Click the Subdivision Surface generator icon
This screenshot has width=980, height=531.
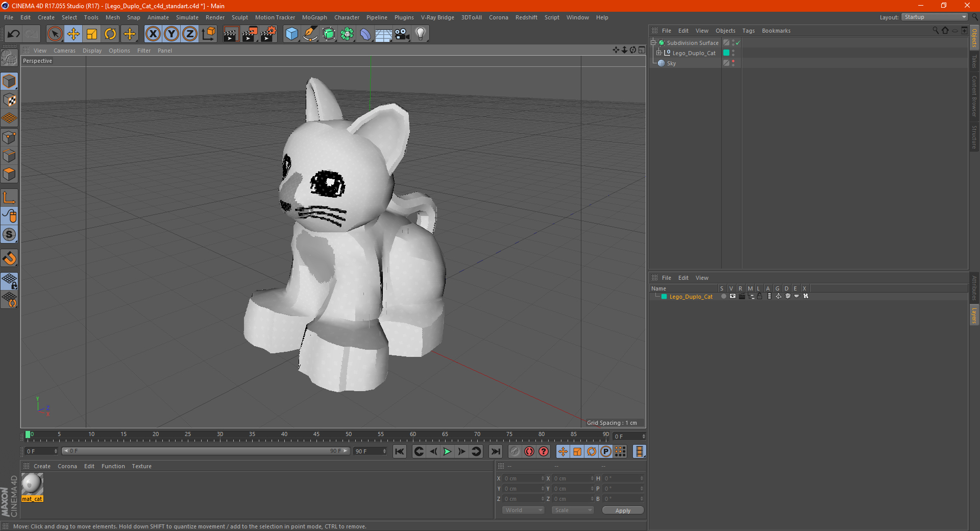pyautogui.click(x=329, y=34)
